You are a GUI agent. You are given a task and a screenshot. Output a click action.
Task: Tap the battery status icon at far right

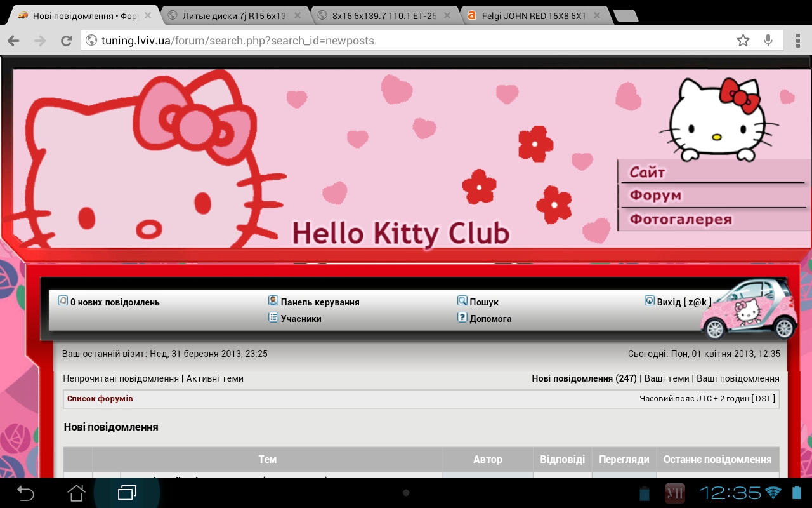(x=797, y=493)
